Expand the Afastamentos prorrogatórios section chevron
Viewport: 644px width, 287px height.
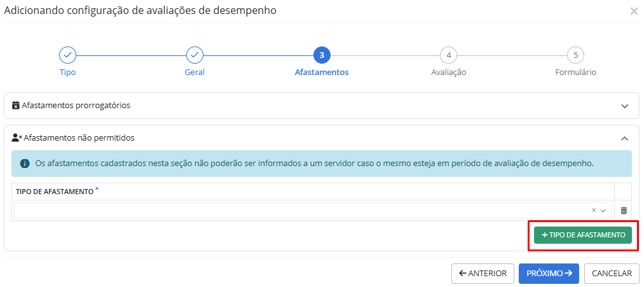pyautogui.click(x=625, y=106)
